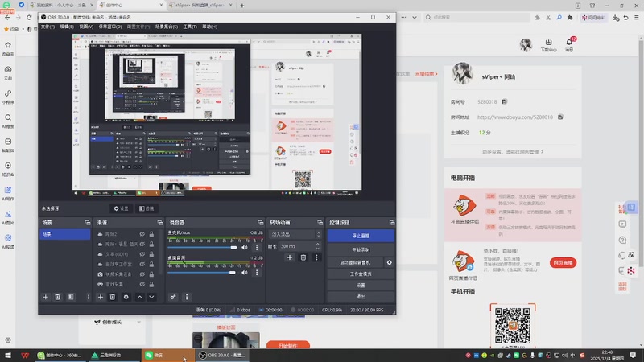Click the 停止直播 stop streaming button
644x362 pixels.
[x=361, y=236]
